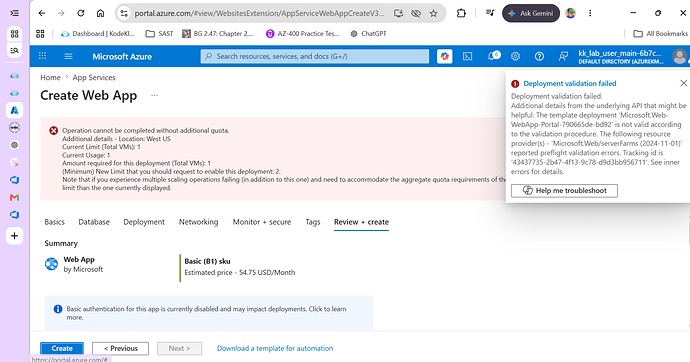Click the Create button

(62, 348)
